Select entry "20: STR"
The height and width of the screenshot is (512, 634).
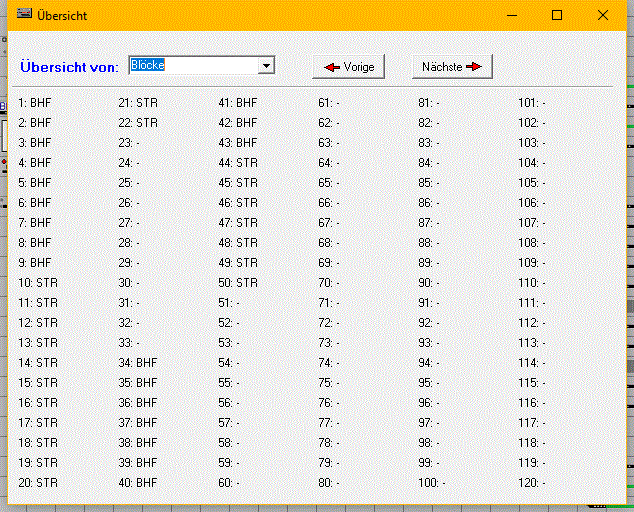[38, 483]
